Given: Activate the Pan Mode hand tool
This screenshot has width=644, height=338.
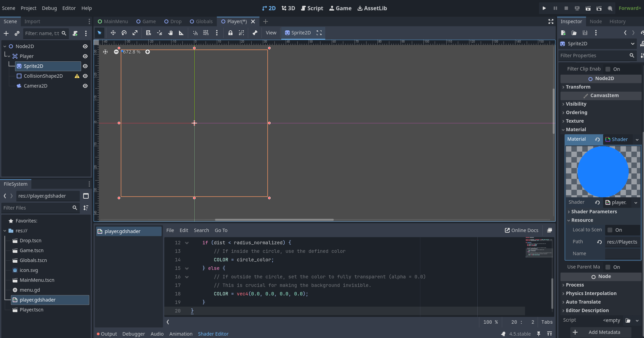Looking at the screenshot, I should coord(170,33).
